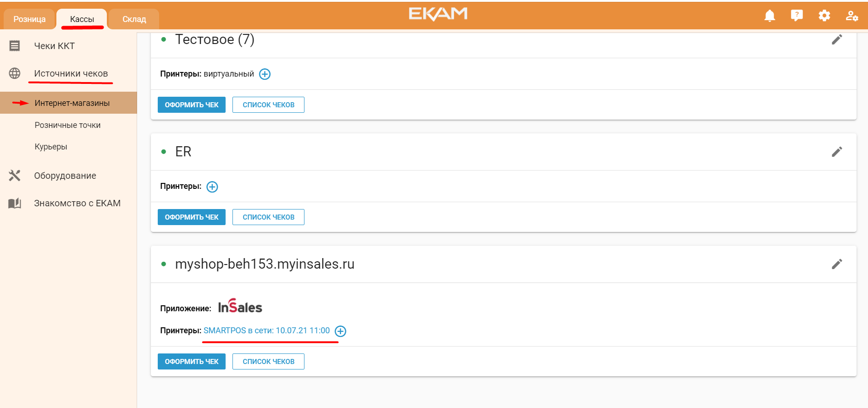Click the Тестовое (7) store title
Screen dimensions: 868x408
(x=215, y=39)
